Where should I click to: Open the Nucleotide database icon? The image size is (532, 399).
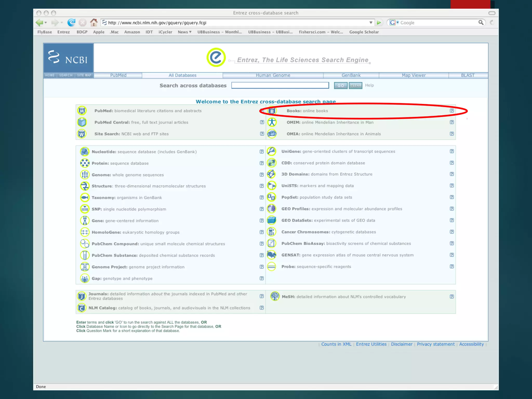(85, 152)
